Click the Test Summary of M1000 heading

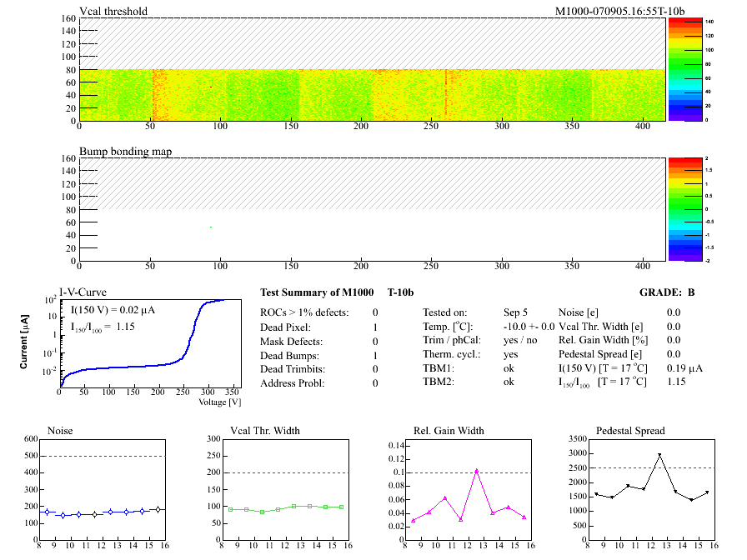[x=315, y=292]
